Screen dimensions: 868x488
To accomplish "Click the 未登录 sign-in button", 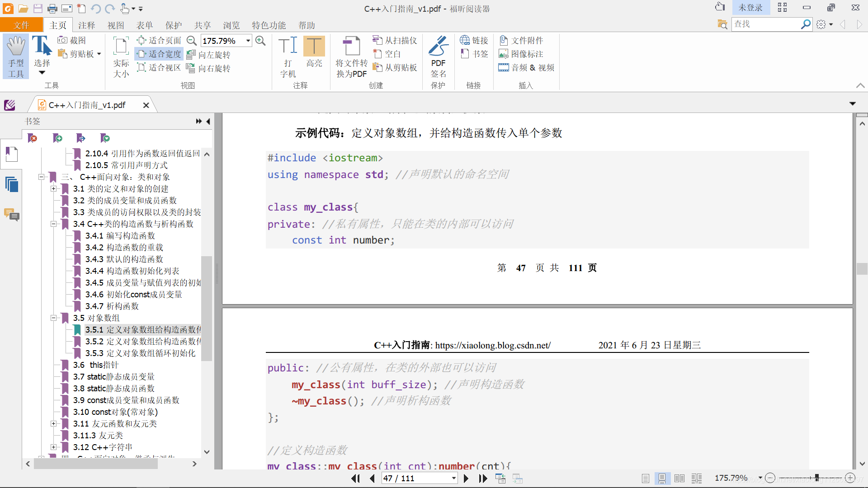I will point(750,8).
